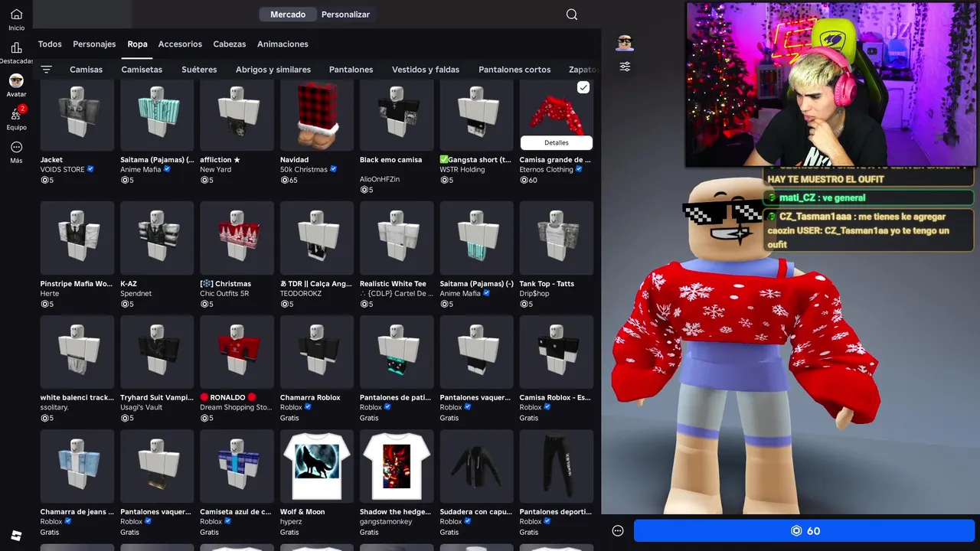
Task: Open more options ellipsis near buy button
Action: 618,531
